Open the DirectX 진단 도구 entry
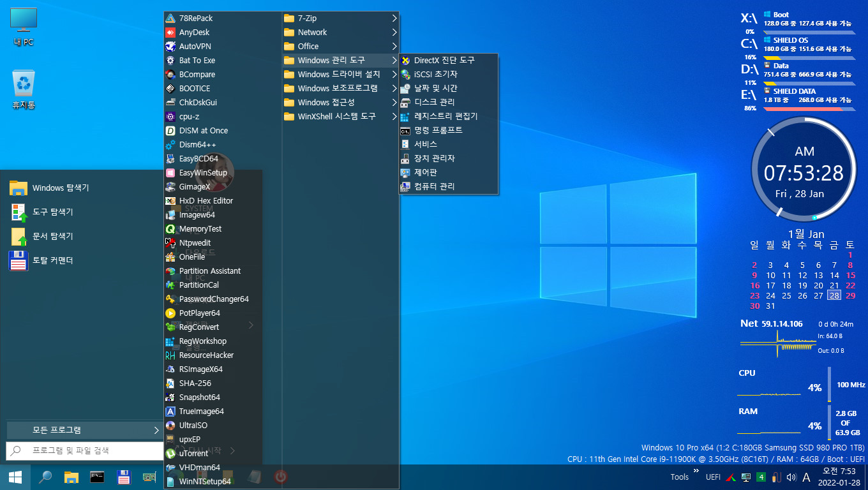This screenshot has height=490, width=868. [x=448, y=60]
